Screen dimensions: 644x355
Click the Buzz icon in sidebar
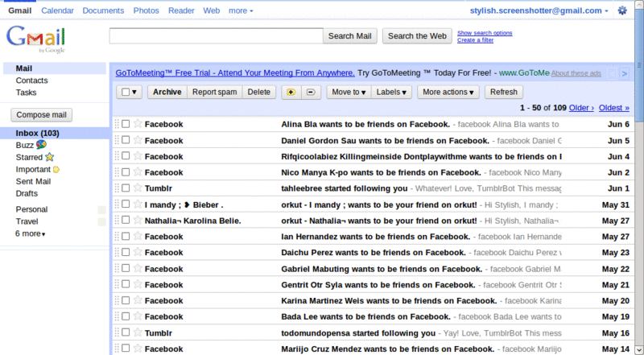click(x=41, y=145)
